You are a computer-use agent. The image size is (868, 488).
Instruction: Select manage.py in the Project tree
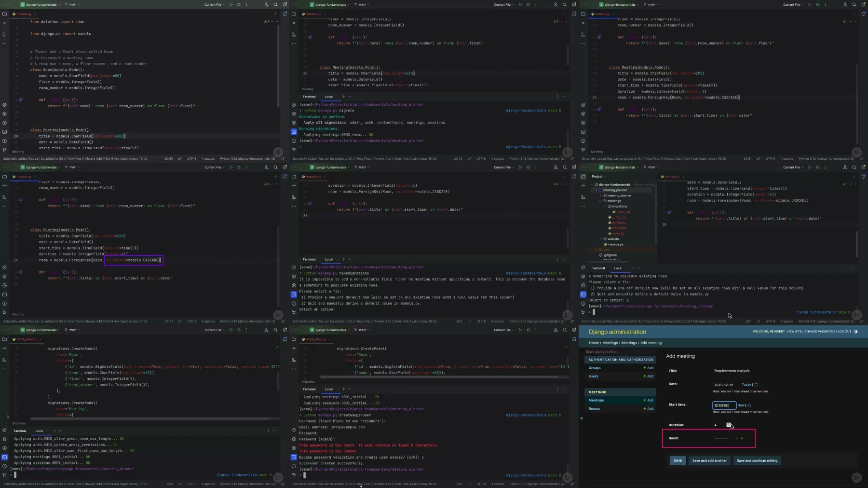coord(615,244)
